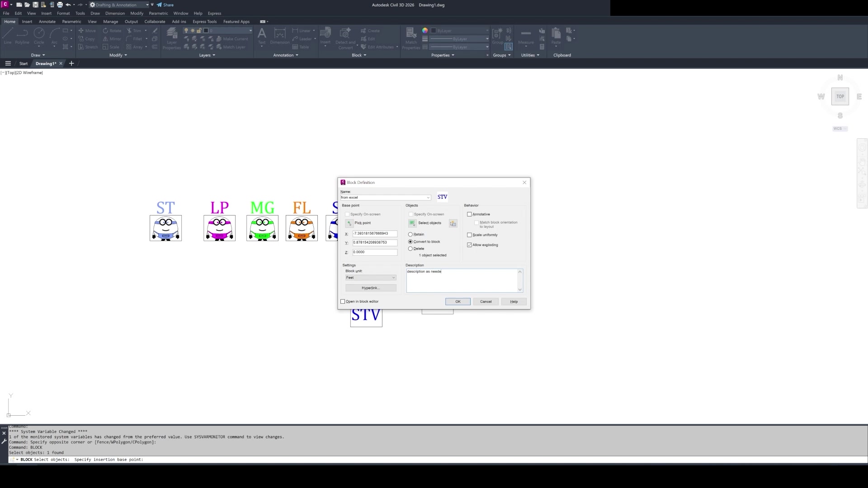This screenshot has height=488, width=868.
Task: Click the Measure utility tool
Action: [x=526, y=36]
